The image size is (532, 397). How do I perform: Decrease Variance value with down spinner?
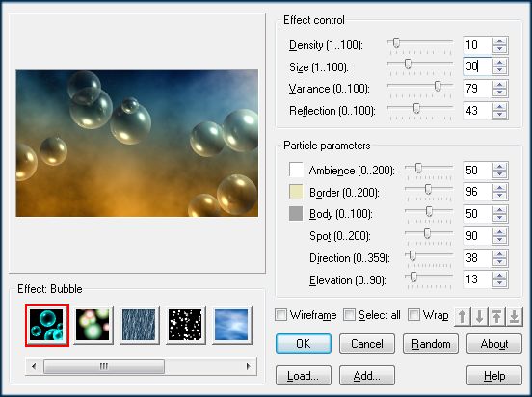point(500,93)
